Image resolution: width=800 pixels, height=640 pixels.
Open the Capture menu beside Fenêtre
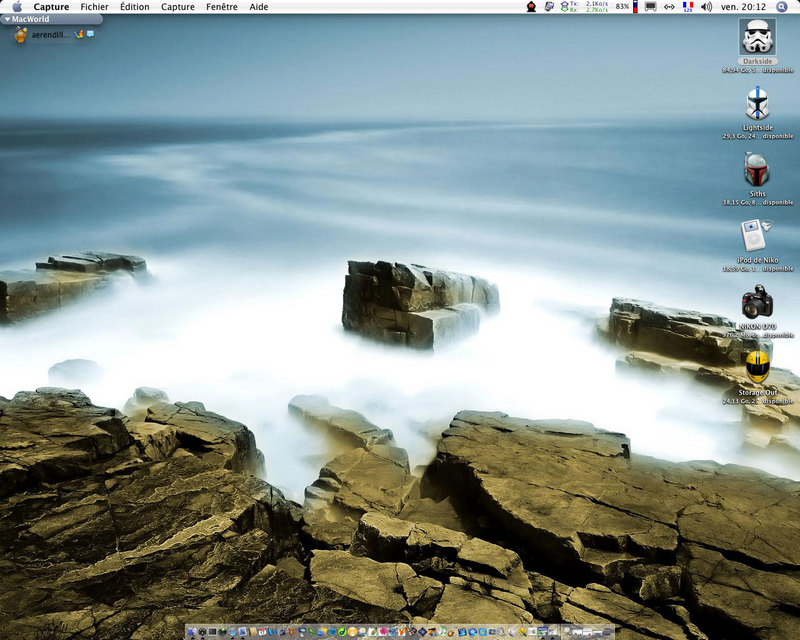pyautogui.click(x=178, y=7)
